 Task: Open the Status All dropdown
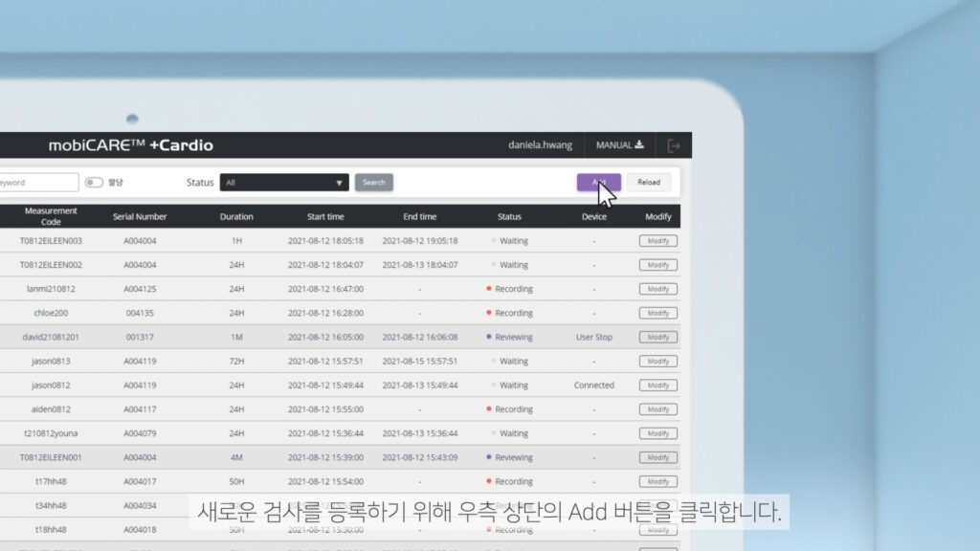pos(284,183)
